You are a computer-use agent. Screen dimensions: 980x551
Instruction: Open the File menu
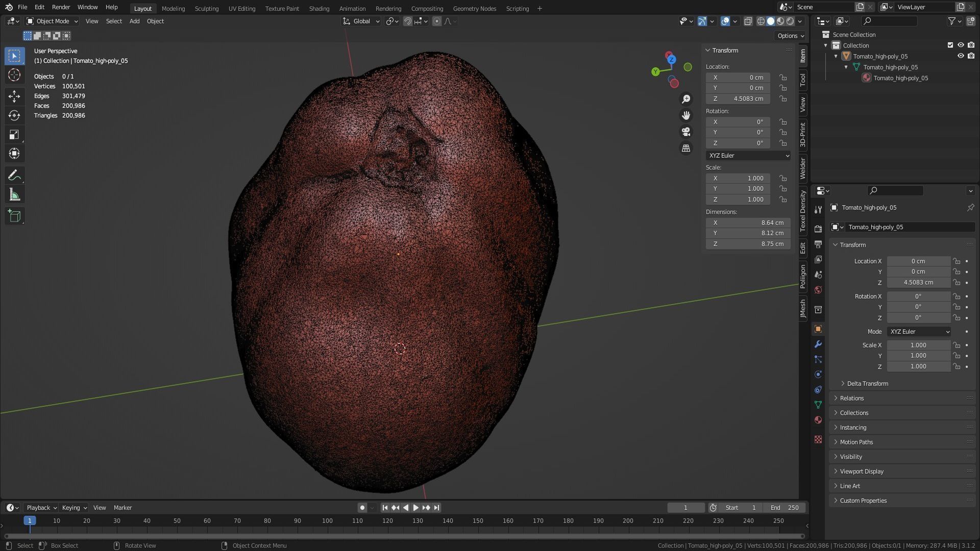coord(22,7)
